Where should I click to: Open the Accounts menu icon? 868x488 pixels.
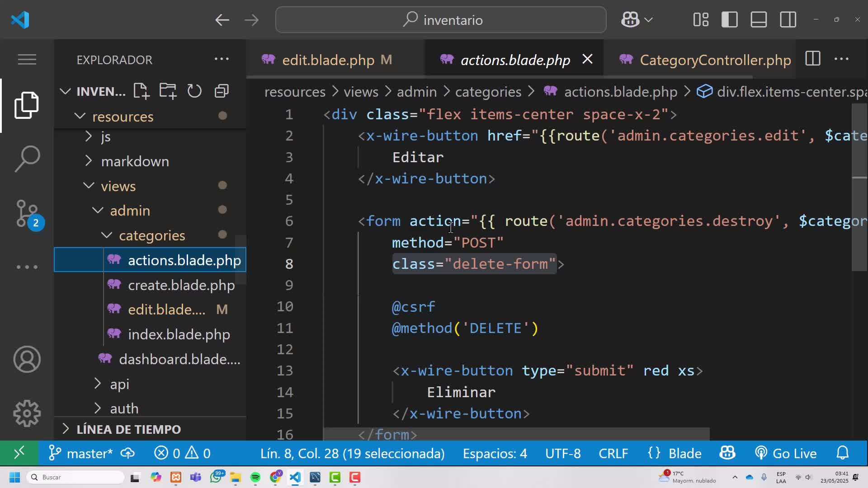point(27,360)
